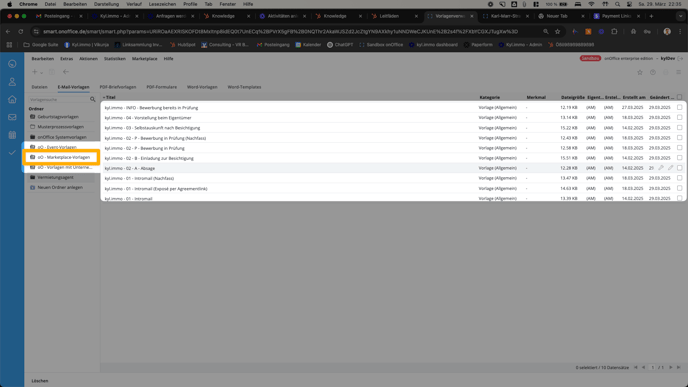Image resolution: width=688 pixels, height=387 pixels.
Task: Open Chrome profile avatar
Action: 667,32
